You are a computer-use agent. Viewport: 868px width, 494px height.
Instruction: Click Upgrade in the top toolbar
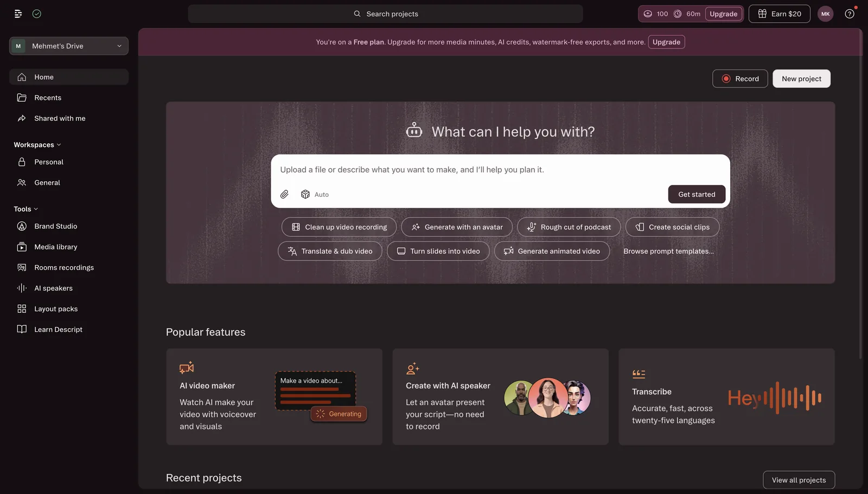pos(723,14)
